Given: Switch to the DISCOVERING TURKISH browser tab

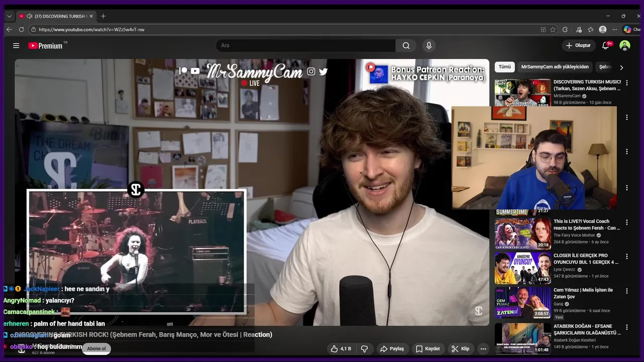Looking at the screenshot, I should click(x=55, y=16).
